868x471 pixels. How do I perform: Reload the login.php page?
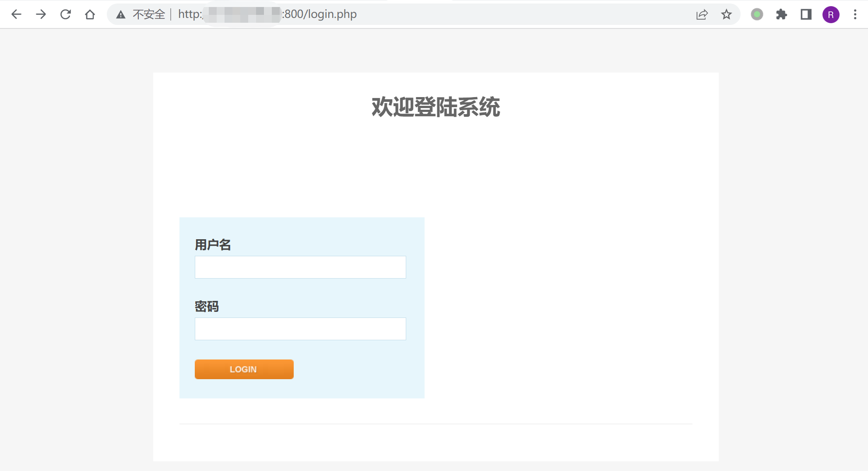tap(66, 14)
